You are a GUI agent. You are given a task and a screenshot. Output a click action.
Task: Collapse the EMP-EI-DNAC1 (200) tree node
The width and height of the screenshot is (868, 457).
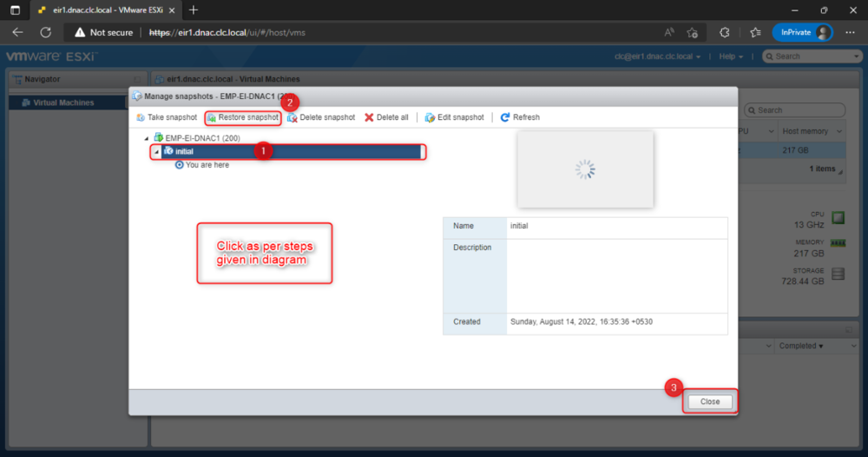point(147,138)
